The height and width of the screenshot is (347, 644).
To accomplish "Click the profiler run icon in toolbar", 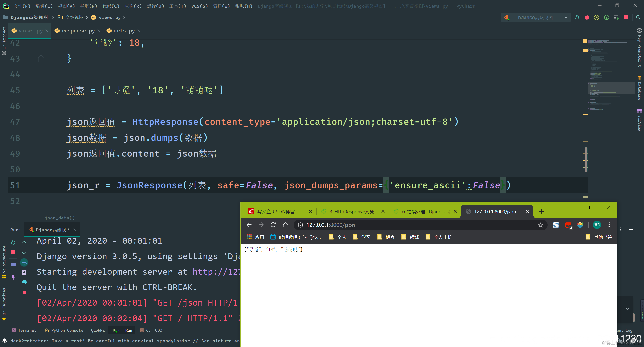I will point(607,17).
